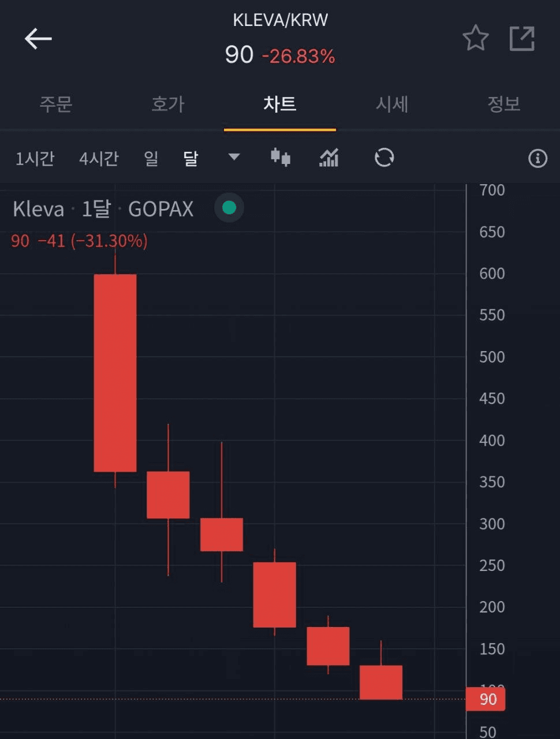
Task: Add KLEVA/KRW to favorites with star
Action: tap(475, 38)
